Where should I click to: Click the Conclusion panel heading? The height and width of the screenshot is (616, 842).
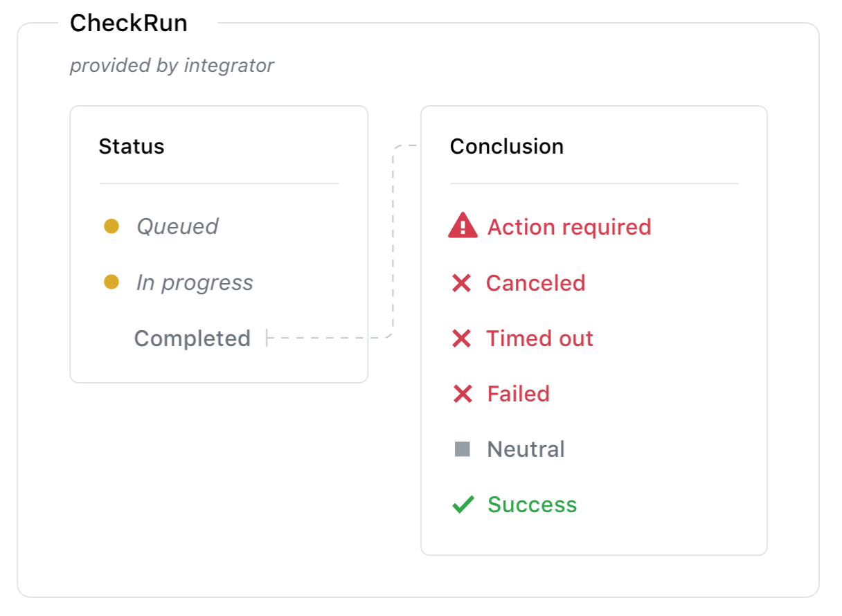(506, 147)
